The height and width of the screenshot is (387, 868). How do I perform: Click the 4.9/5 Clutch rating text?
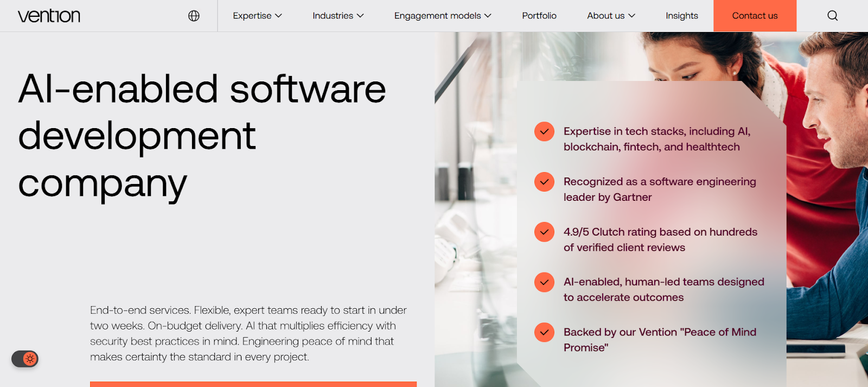point(660,239)
